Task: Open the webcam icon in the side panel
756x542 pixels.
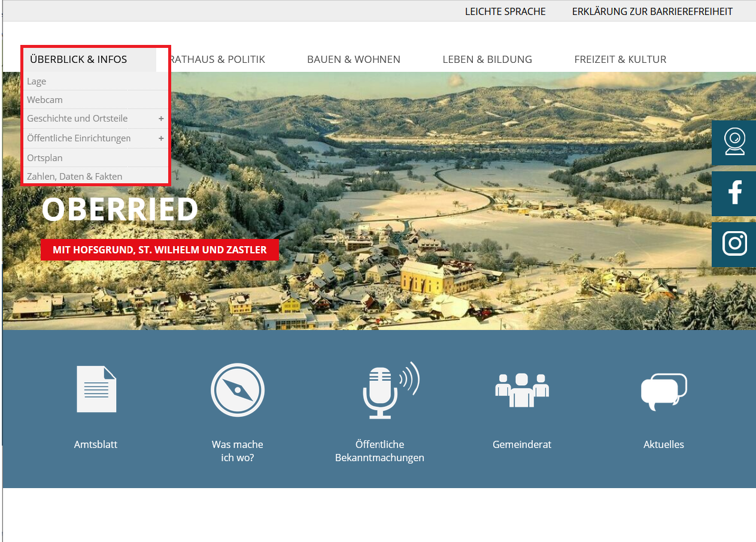Action: (x=734, y=142)
